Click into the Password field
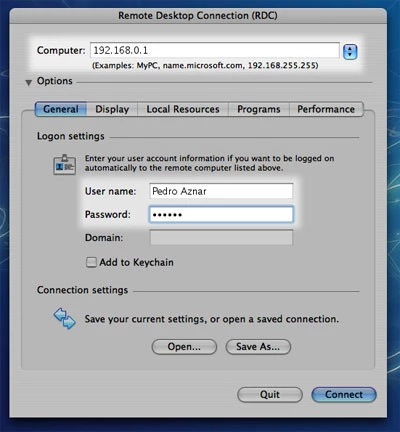Viewport: 400px width, 432px height. (x=221, y=215)
